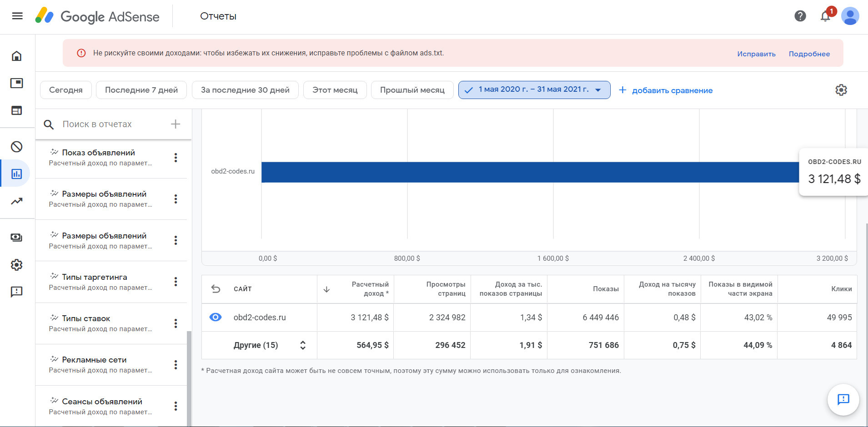Sort by Расчетный доход descending arrow
Screen dimensions: 868x427
pyautogui.click(x=326, y=289)
